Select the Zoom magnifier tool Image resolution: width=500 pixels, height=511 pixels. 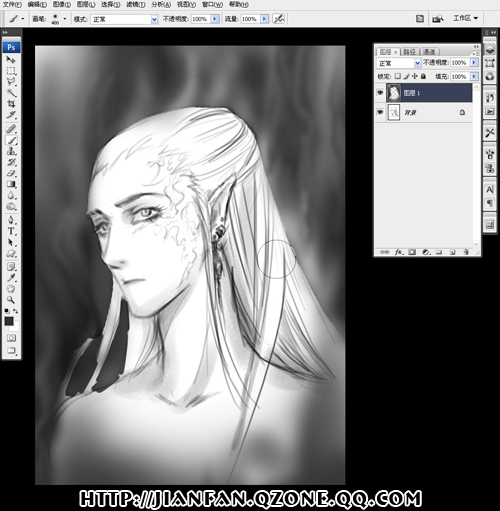tap(11, 300)
